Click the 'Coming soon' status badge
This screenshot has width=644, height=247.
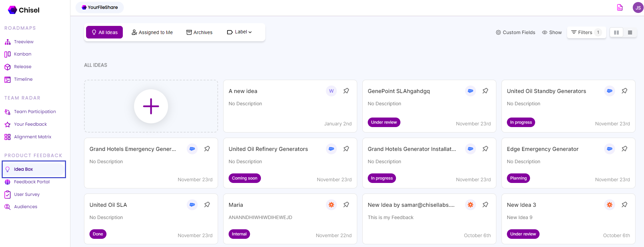245,178
